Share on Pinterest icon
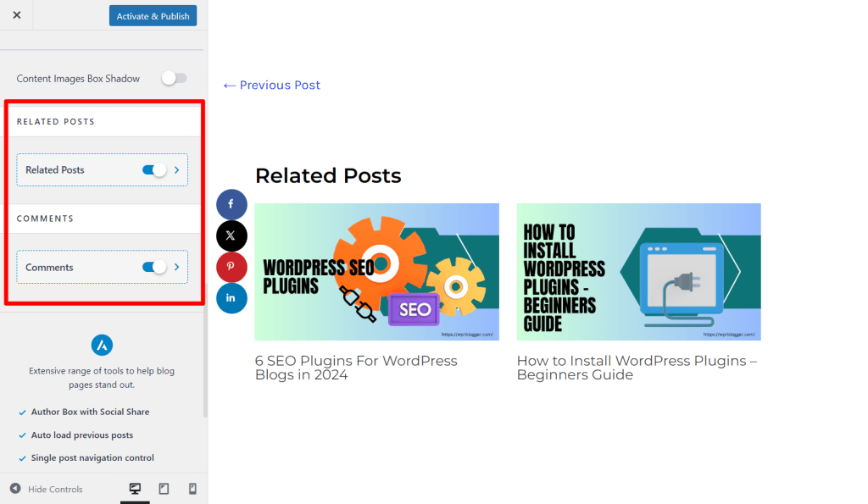Screen dimensions: 868x504 click(231, 267)
